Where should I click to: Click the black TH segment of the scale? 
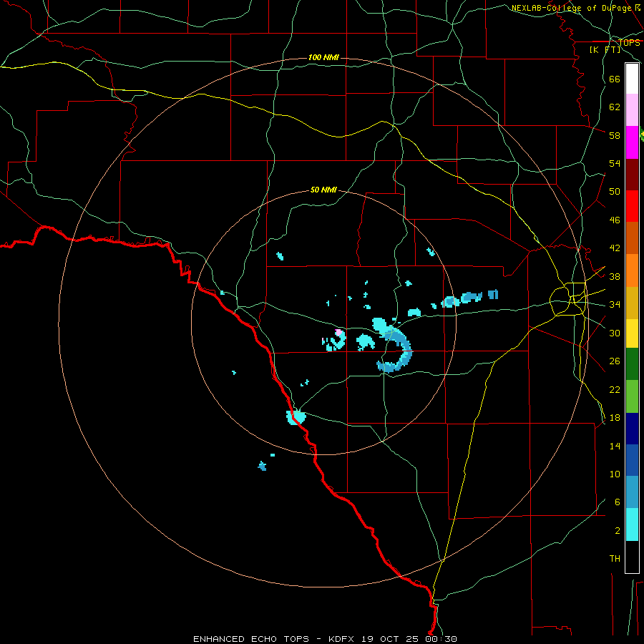[632, 557]
